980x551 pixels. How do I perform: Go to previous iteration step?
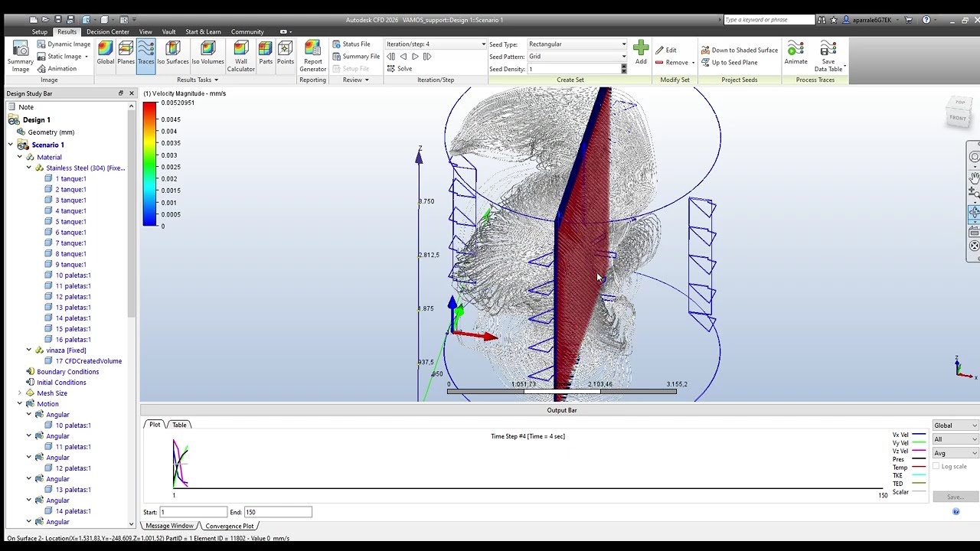403,57
